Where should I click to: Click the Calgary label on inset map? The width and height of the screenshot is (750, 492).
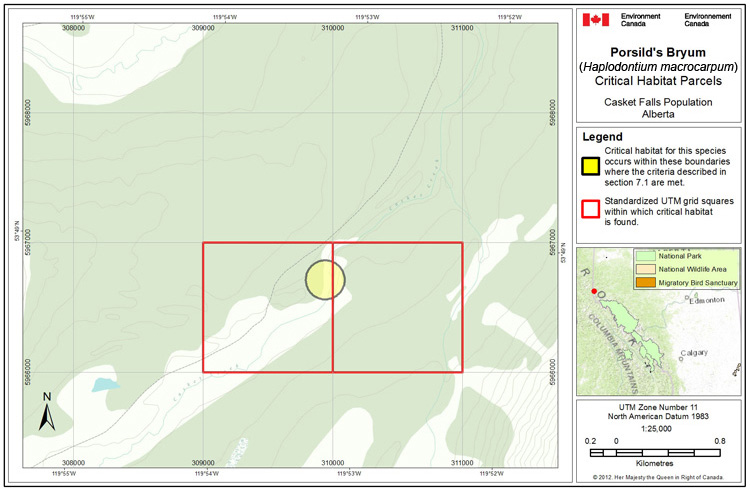point(694,352)
